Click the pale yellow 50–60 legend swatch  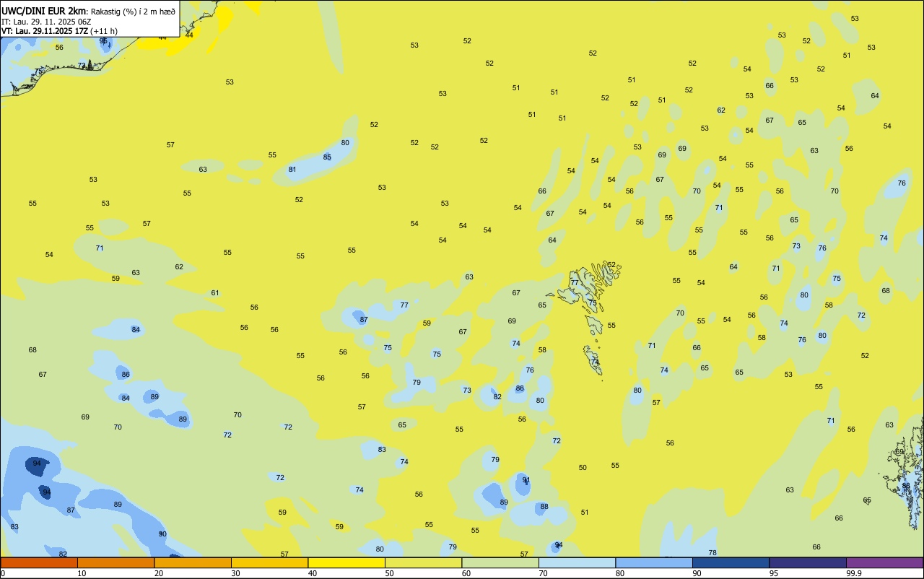pos(423,562)
